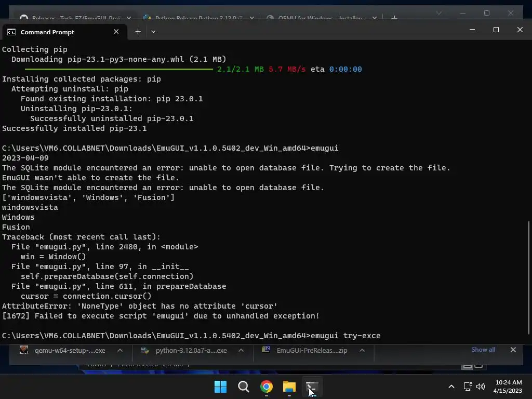Close the Chrome downloads bar
532x399 pixels.
pyautogui.click(x=513, y=350)
